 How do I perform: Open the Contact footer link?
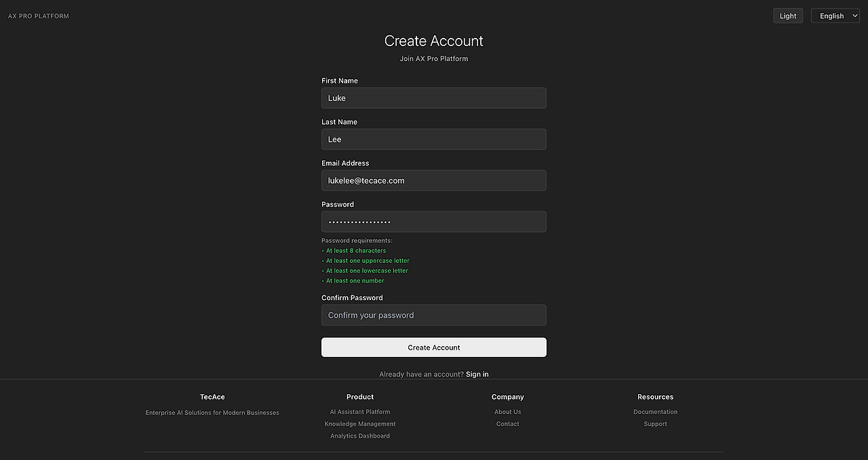click(508, 424)
